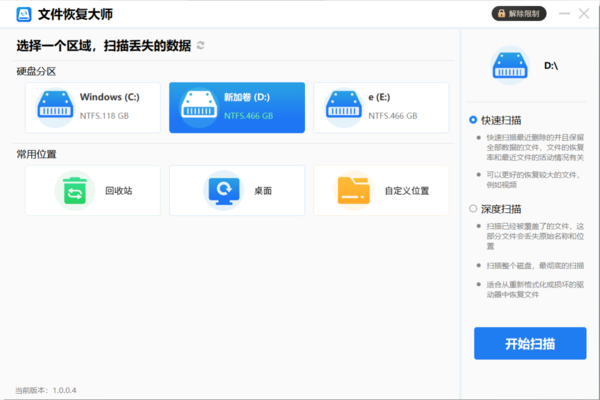
Task: Click the 解除限制 unlock button
Action: tap(519, 14)
